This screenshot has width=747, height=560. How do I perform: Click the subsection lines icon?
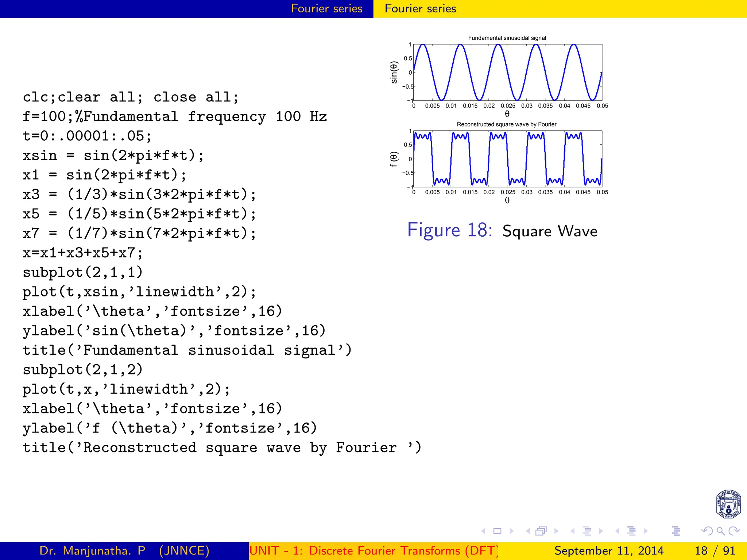click(x=587, y=531)
